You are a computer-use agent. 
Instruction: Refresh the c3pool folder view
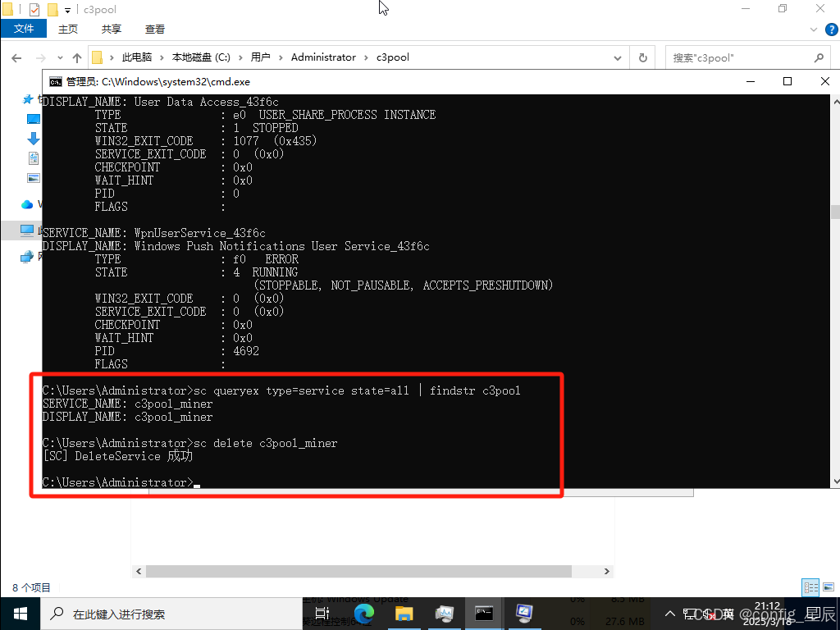[x=643, y=58]
